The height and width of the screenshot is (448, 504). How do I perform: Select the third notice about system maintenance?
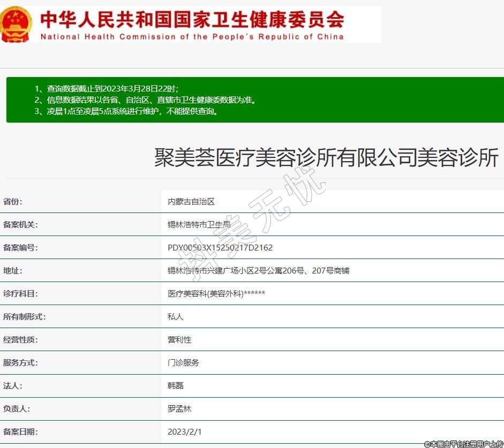tap(126, 111)
